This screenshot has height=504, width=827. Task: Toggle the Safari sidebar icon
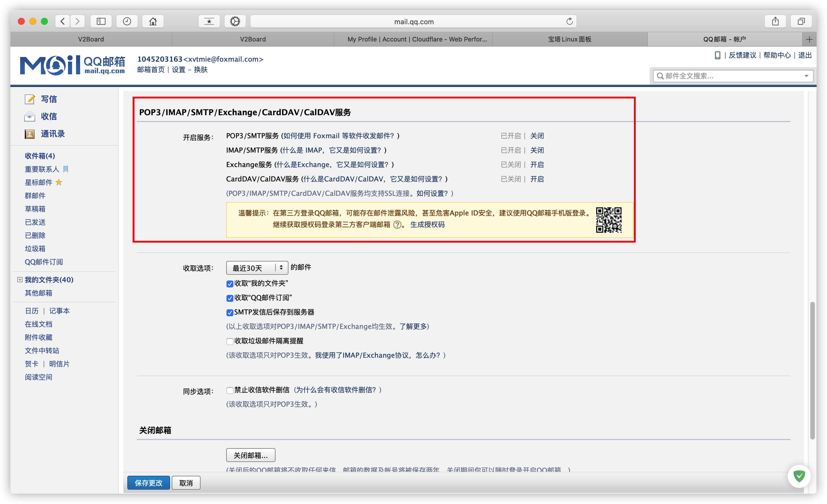101,22
